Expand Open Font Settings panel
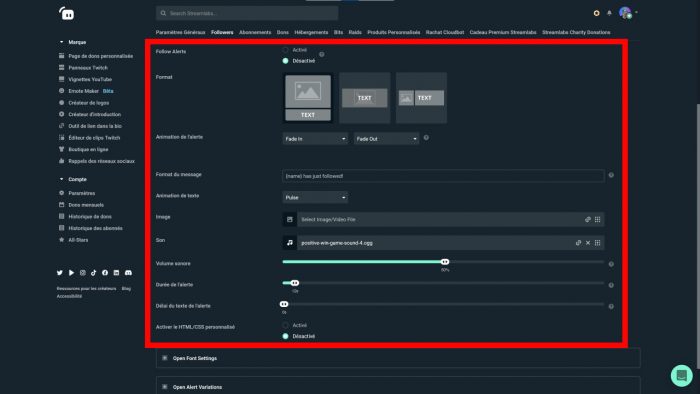700x394 pixels. point(398,358)
